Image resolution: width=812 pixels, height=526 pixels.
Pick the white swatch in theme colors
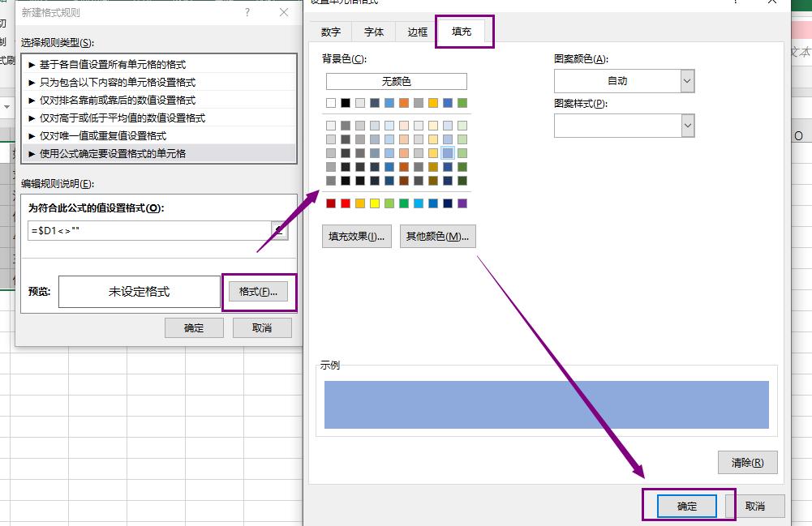pos(332,103)
